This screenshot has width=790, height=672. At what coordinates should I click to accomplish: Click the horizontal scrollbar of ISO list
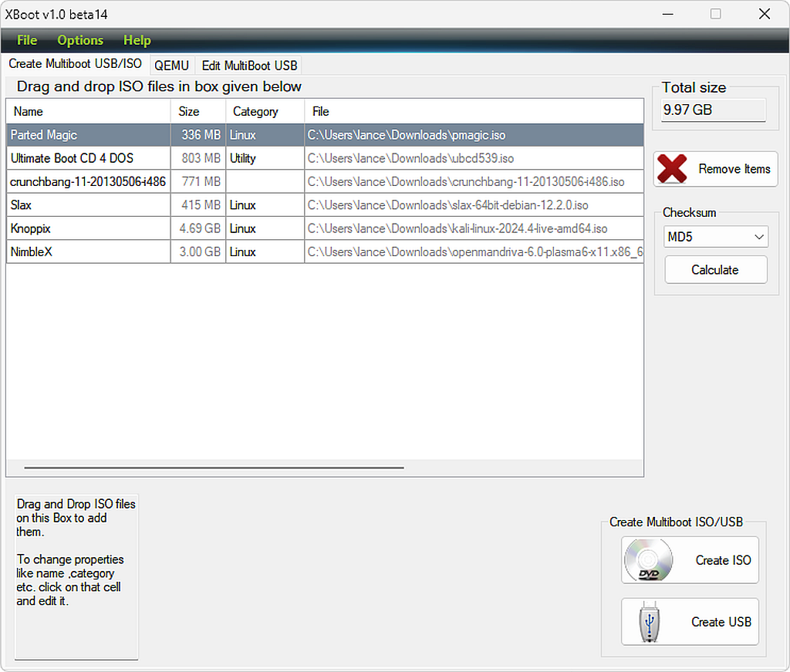214,468
